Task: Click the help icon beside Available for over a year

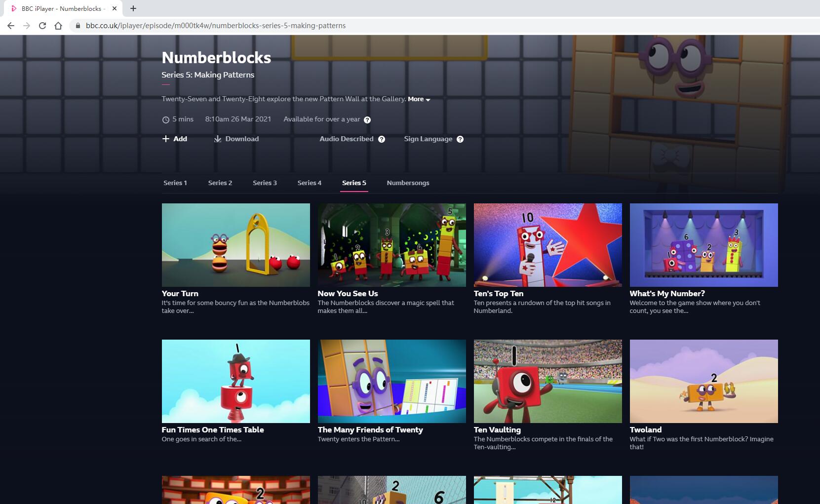Action: pos(367,119)
